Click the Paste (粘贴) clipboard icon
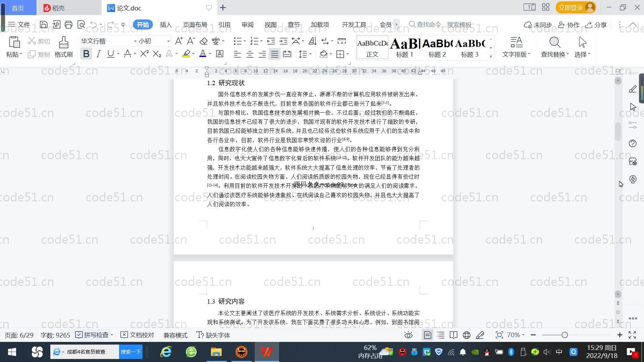This screenshot has height=362, width=644. click(x=14, y=43)
